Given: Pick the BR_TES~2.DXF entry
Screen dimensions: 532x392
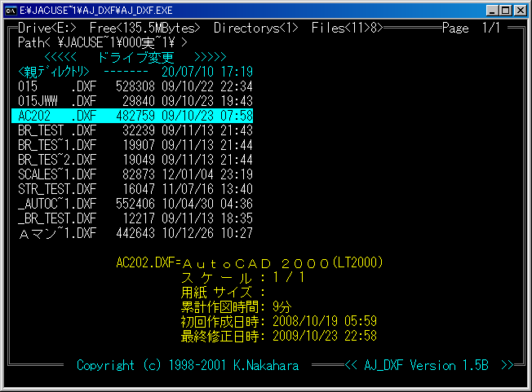Looking at the screenshot, I should point(135,160).
